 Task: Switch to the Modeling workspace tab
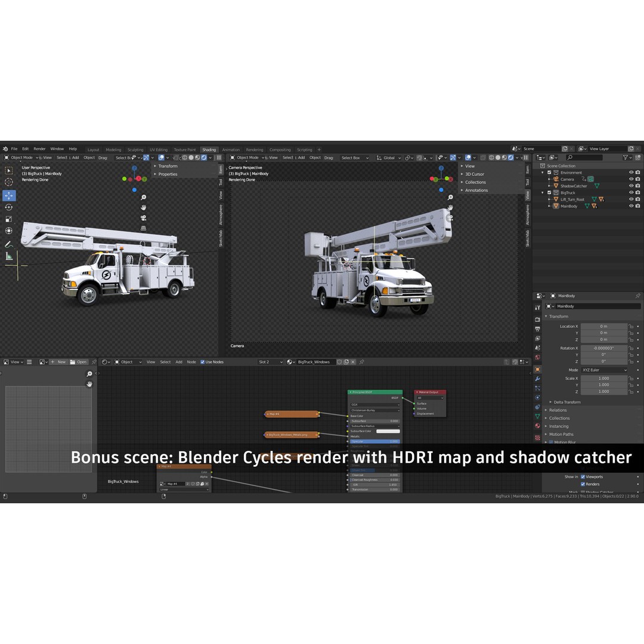point(113,150)
